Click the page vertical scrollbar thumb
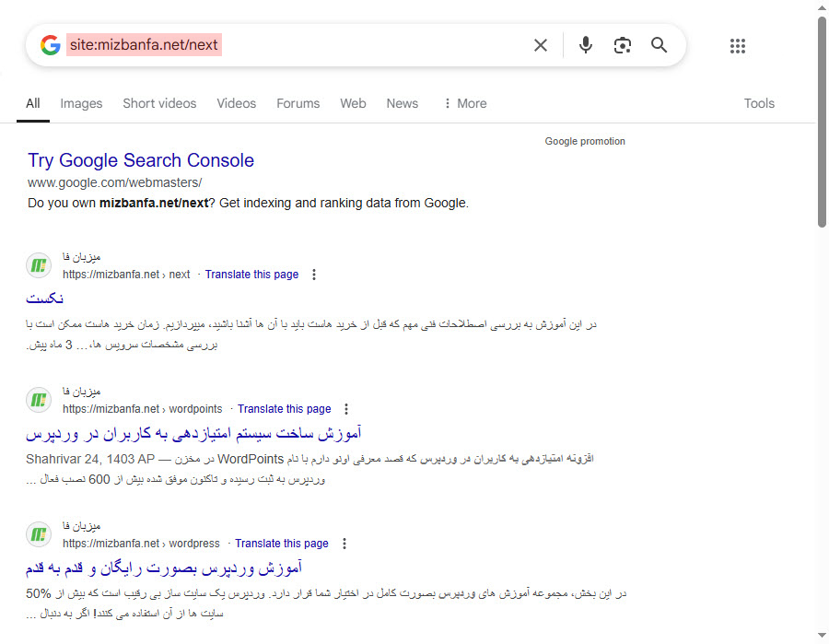Viewport: 829px width, 644px height. (x=822, y=123)
